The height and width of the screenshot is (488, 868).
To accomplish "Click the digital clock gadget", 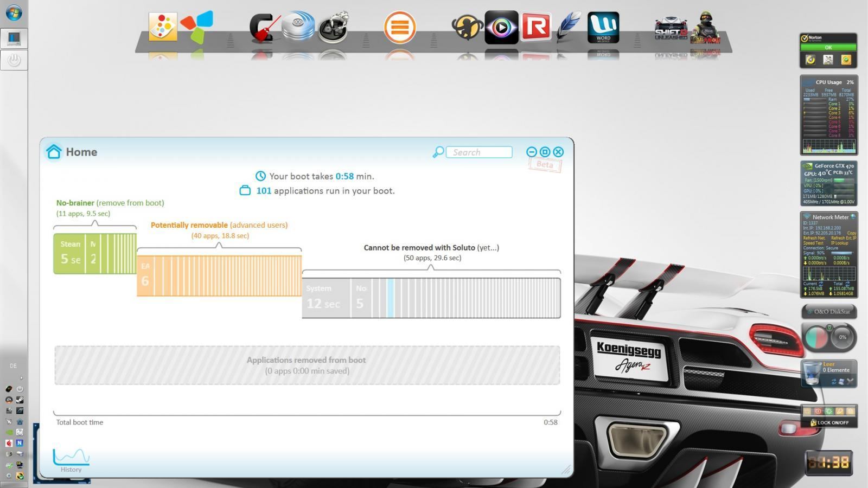I will coord(828,463).
